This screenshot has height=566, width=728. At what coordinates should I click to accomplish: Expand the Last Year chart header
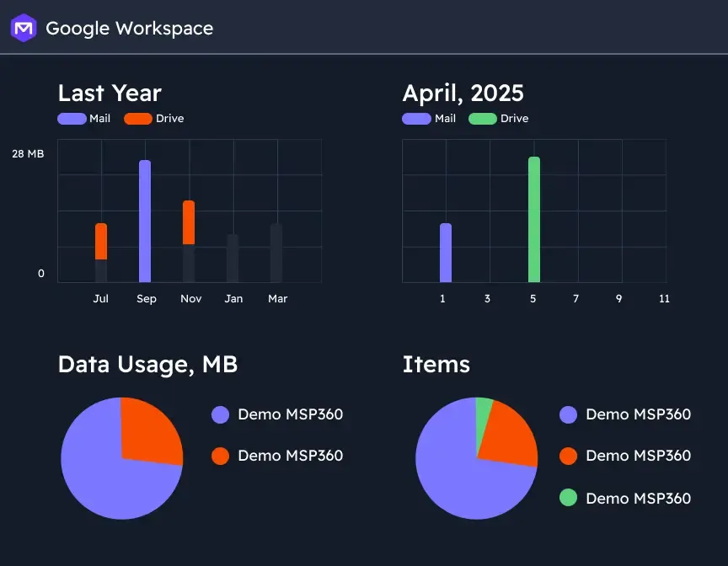click(x=110, y=93)
